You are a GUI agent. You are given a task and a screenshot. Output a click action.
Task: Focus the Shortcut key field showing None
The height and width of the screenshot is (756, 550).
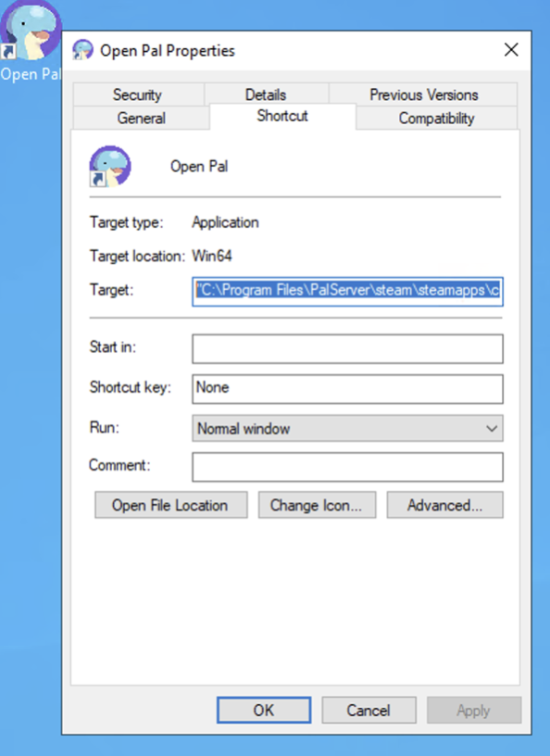click(347, 388)
